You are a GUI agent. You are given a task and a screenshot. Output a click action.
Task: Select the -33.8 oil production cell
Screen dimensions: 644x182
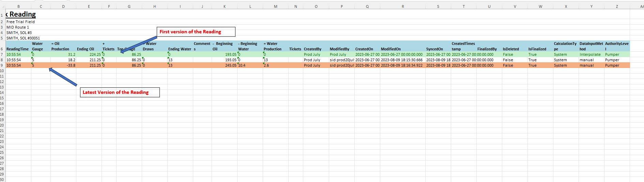(63, 65)
